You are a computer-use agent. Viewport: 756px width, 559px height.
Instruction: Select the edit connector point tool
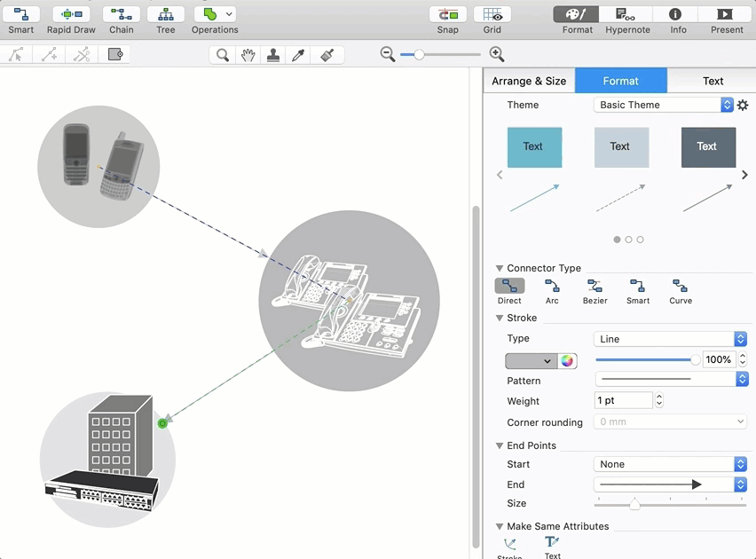pyautogui.click(x=16, y=54)
